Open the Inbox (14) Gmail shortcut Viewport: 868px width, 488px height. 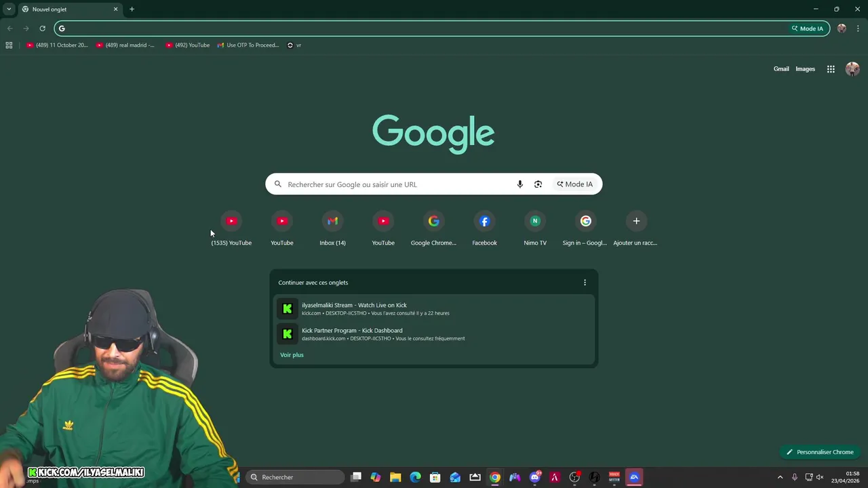332,228
